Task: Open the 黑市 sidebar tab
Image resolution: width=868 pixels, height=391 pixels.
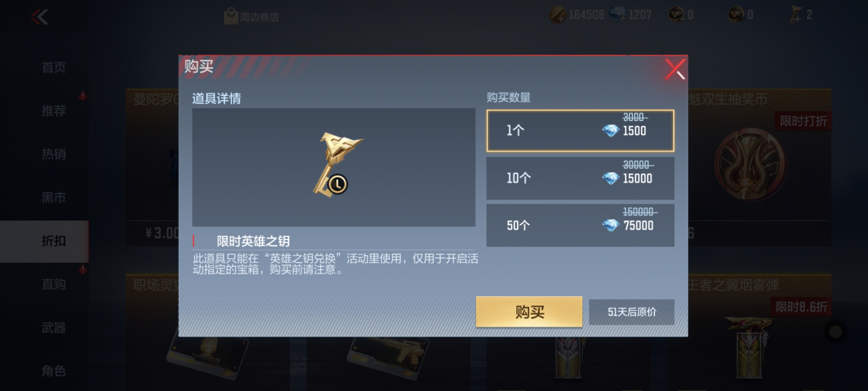Action: [53, 198]
